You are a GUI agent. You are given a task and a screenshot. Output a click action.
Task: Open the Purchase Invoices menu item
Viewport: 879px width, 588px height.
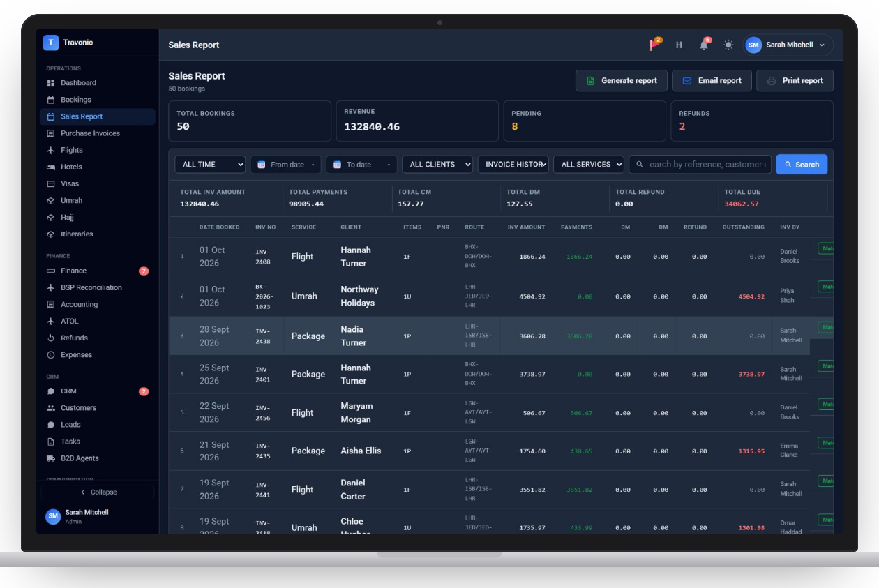pyautogui.click(x=98, y=133)
